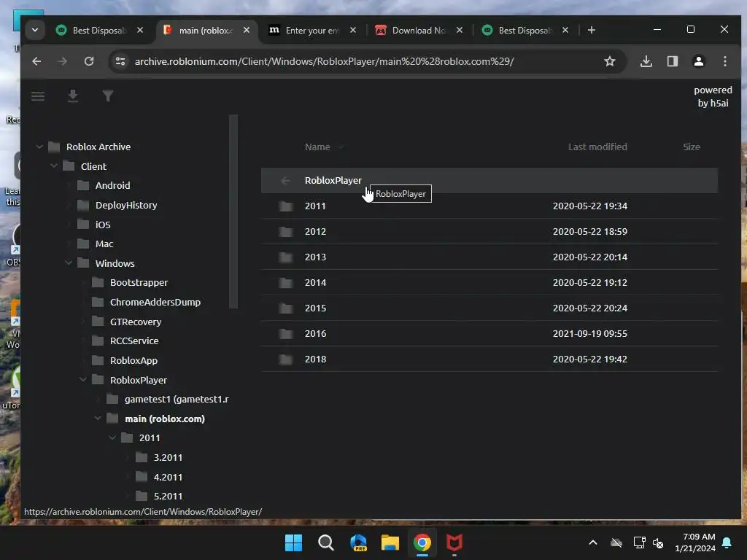This screenshot has height=560, width=747.
Task: Click the URL address bar
Action: coord(324,61)
